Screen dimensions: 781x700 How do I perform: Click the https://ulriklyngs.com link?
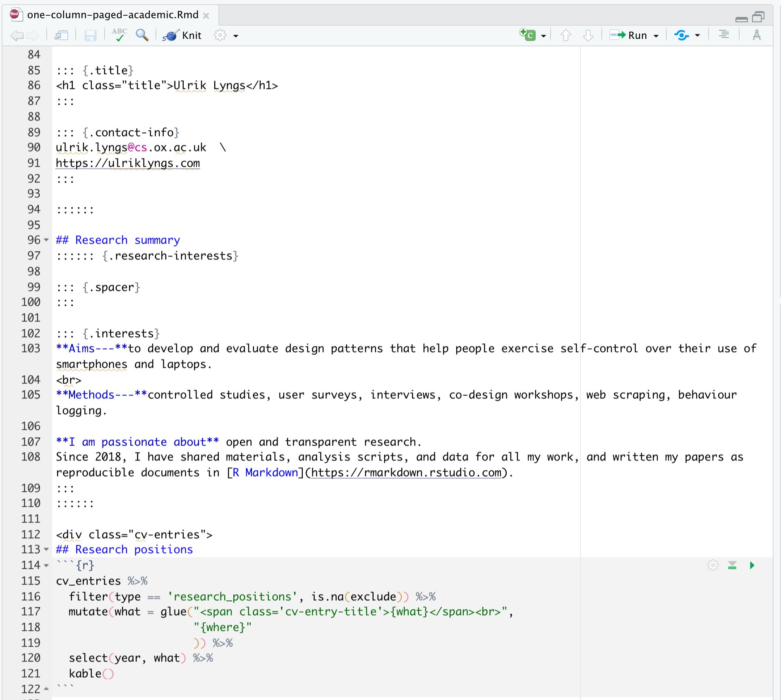[127, 163]
